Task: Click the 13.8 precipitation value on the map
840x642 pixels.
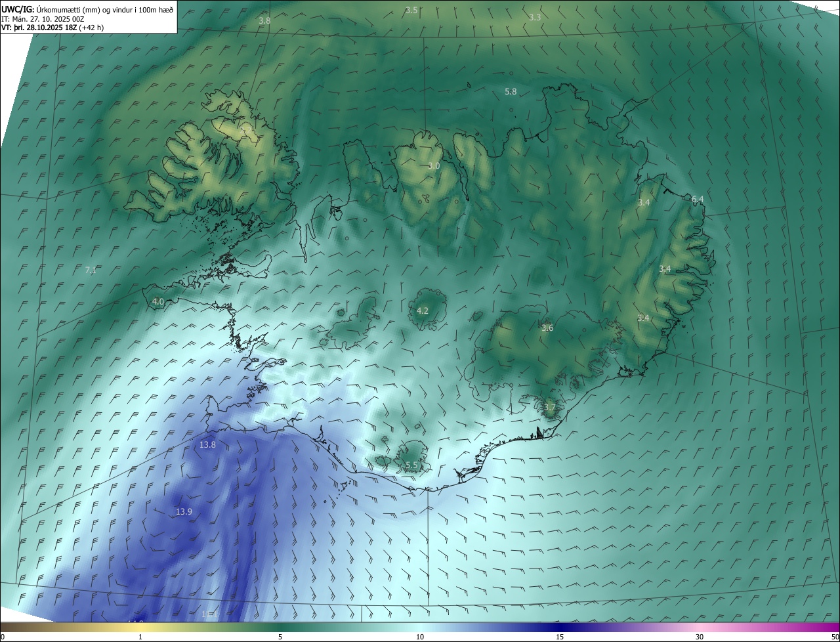Action: (x=207, y=445)
